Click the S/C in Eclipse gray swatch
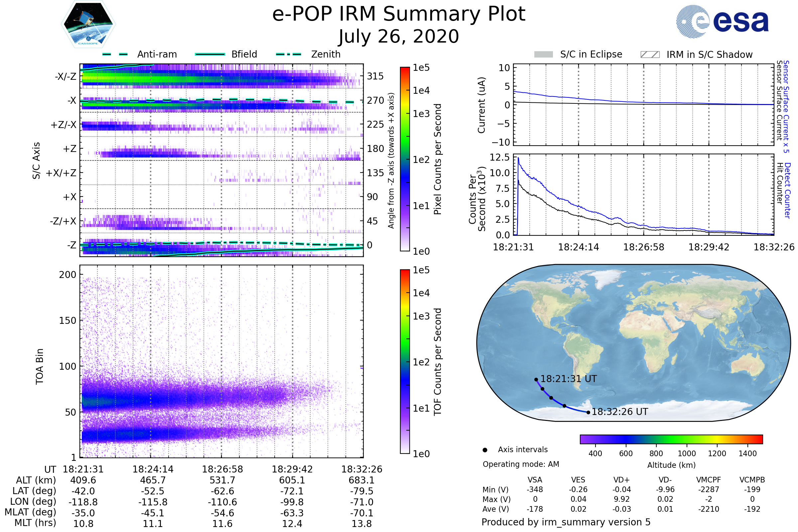Image resolution: width=798 pixels, height=532 pixels. [544, 55]
